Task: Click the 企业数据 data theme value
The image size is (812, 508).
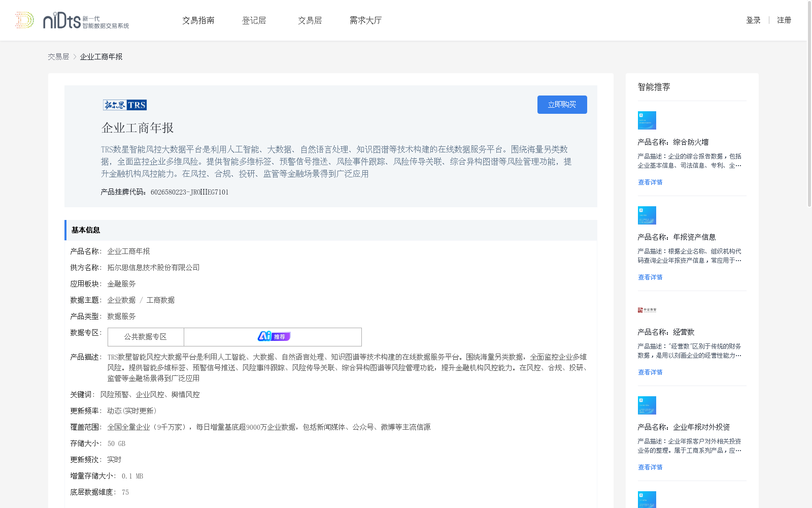Action: [x=121, y=300]
